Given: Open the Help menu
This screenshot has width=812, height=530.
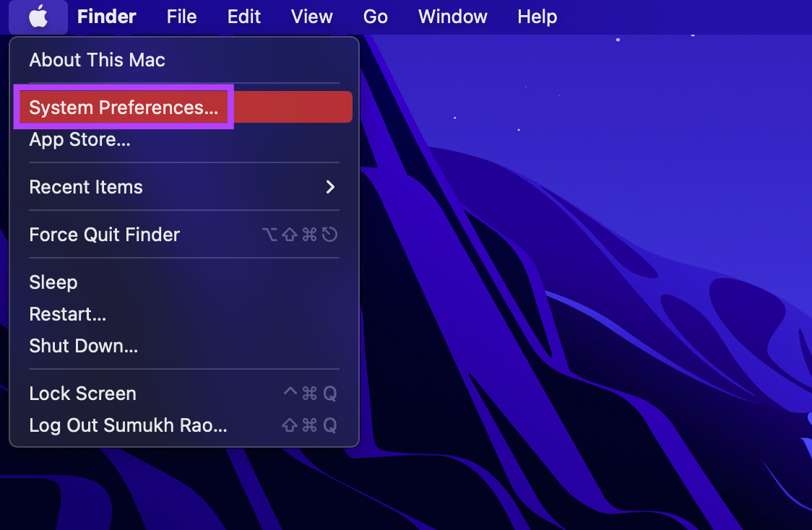Looking at the screenshot, I should pos(537,17).
